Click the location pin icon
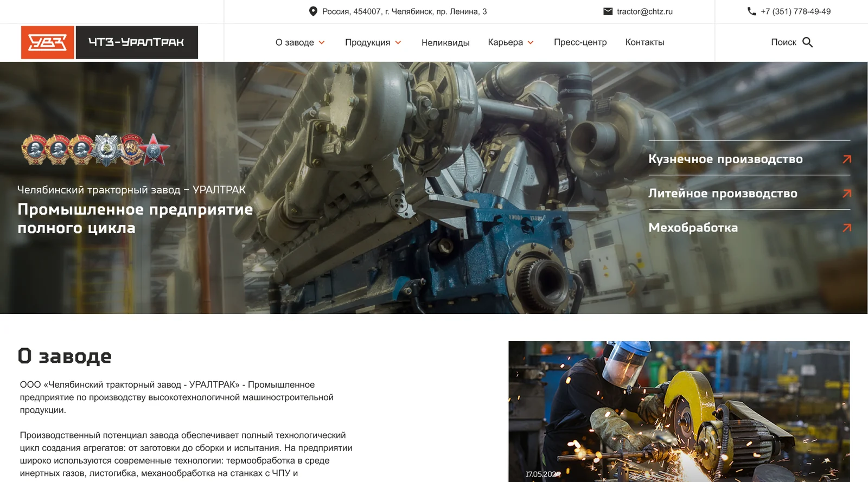868x482 pixels. coord(313,11)
